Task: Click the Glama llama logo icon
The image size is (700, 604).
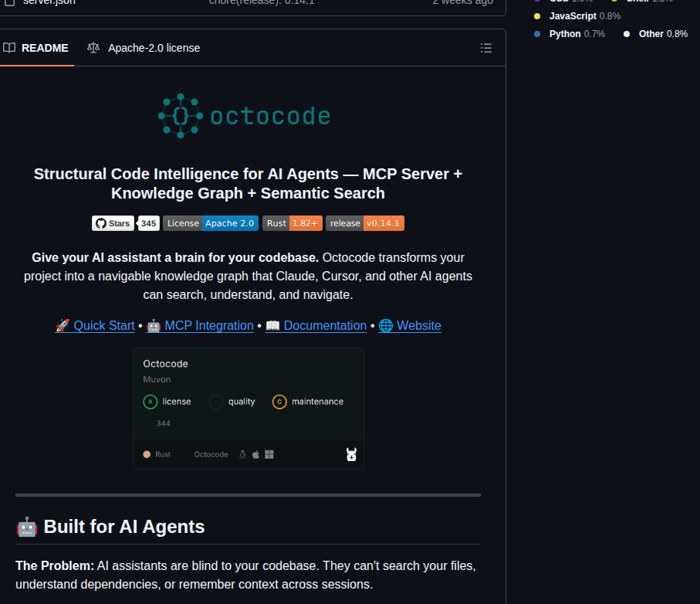Action: click(351, 454)
